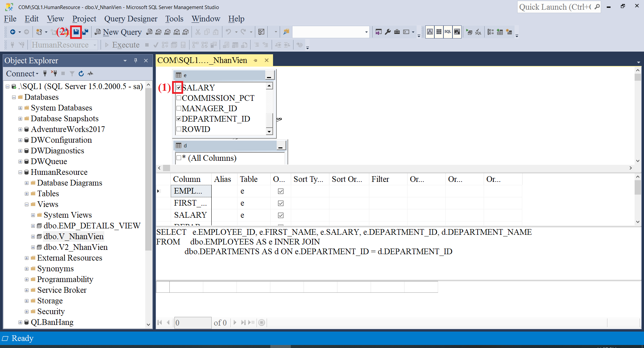This screenshot has height=348, width=644.
Task: Open the Query Designer menu
Action: click(130, 19)
